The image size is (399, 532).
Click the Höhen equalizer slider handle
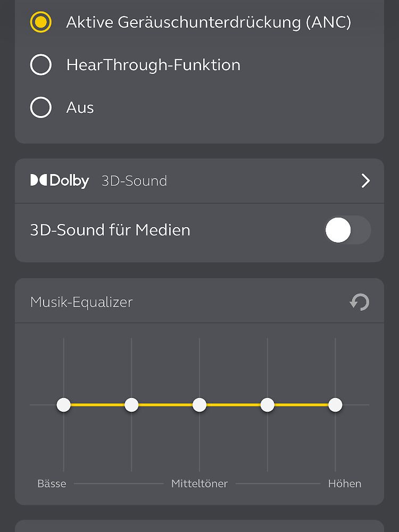(335, 405)
